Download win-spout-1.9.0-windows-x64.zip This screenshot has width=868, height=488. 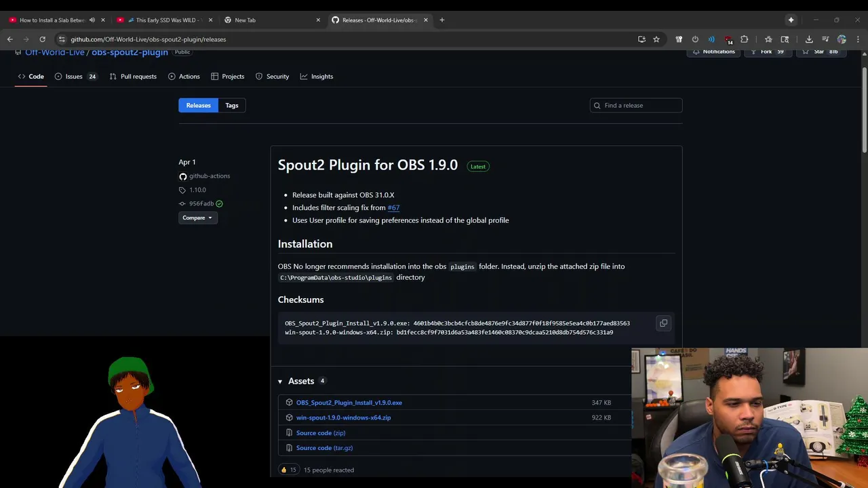[x=343, y=418]
